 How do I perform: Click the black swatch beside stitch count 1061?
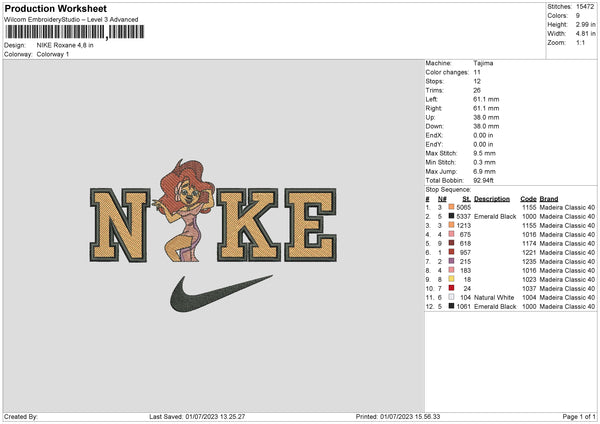(451, 306)
